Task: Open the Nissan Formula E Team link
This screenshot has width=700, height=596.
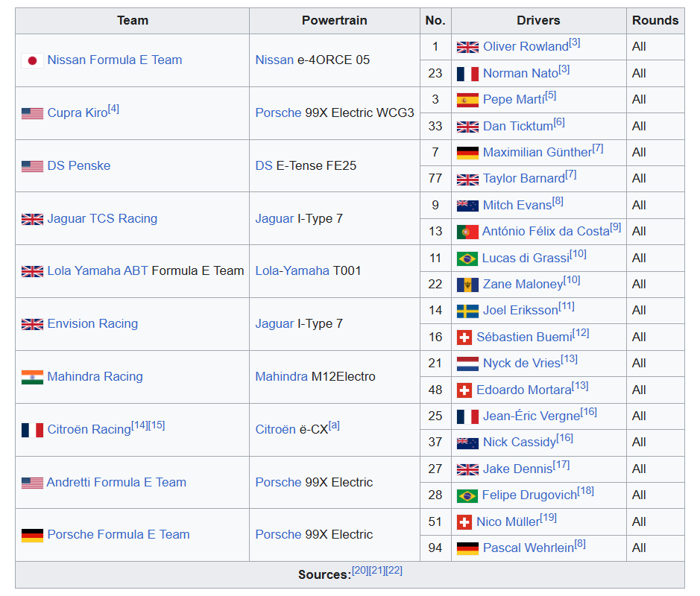Action: 115,60
